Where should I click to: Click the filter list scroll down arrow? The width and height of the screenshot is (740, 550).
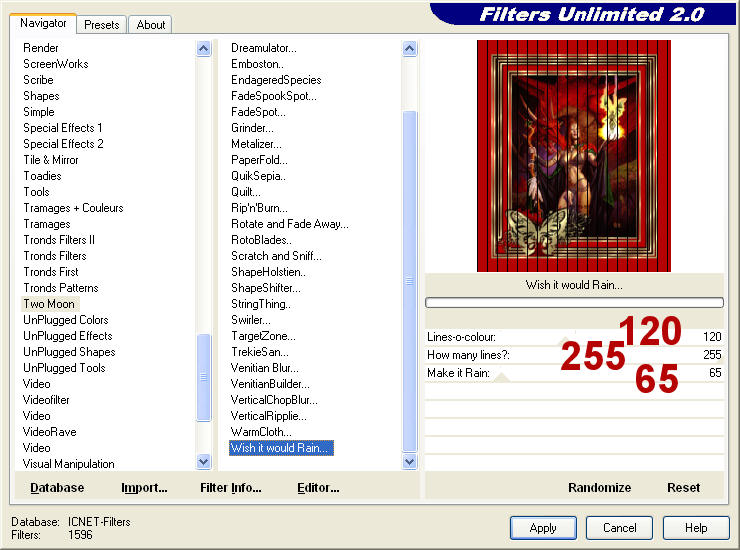[x=410, y=461]
